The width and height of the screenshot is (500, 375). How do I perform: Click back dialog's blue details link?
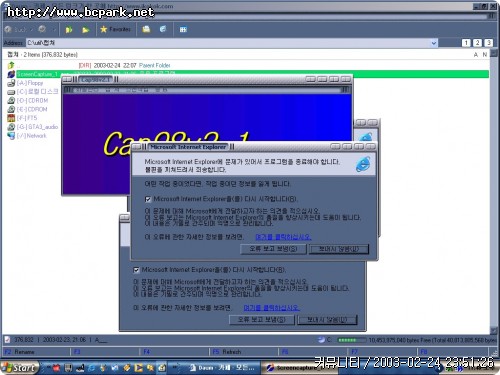pyautogui.click(x=271, y=307)
